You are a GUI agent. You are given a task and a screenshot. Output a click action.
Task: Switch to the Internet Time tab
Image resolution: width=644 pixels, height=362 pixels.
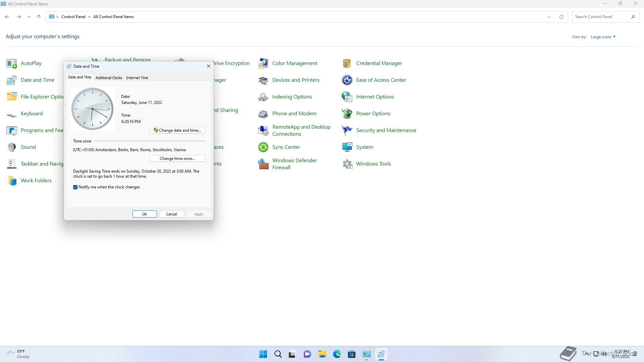[x=137, y=78]
